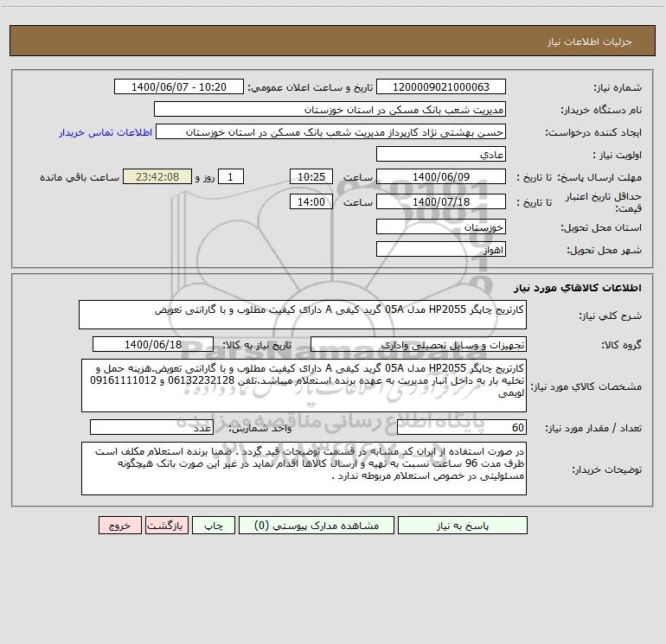The height and width of the screenshot is (644, 666).
Task: Click the remaining days field showing 1
Action: point(231,176)
